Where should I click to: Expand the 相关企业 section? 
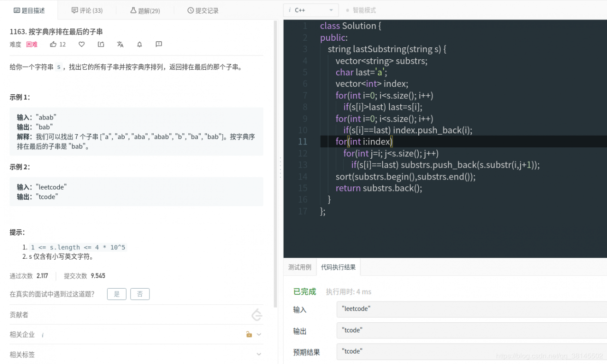tap(259, 334)
